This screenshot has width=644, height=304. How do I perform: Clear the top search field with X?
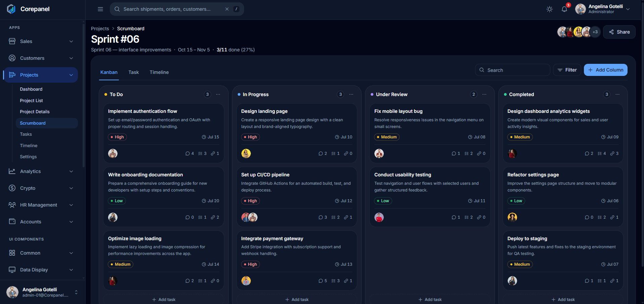tap(227, 9)
